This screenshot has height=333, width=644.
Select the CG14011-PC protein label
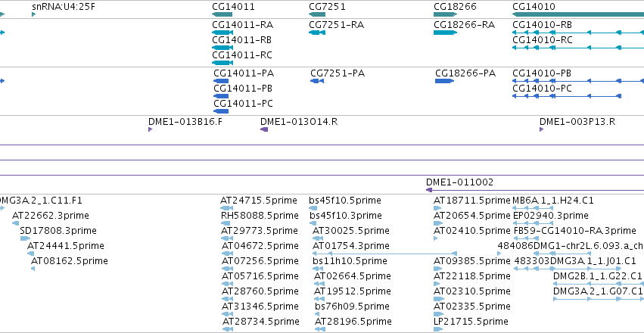pyautogui.click(x=243, y=104)
